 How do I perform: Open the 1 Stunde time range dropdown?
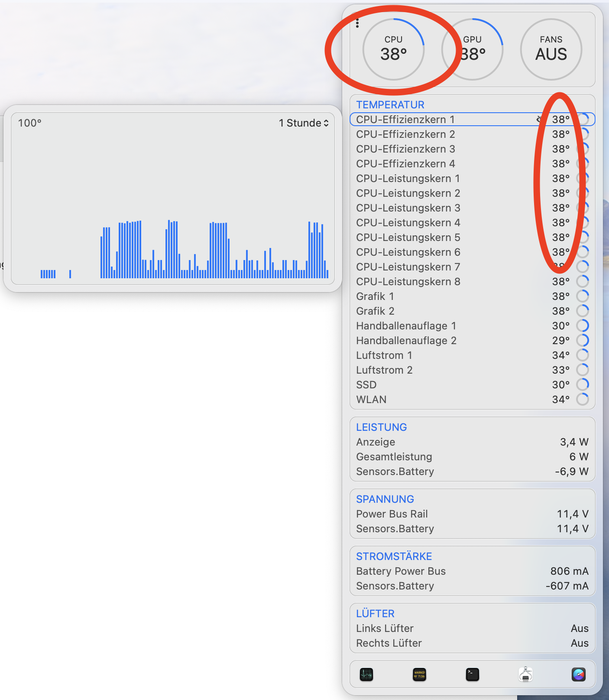[304, 123]
